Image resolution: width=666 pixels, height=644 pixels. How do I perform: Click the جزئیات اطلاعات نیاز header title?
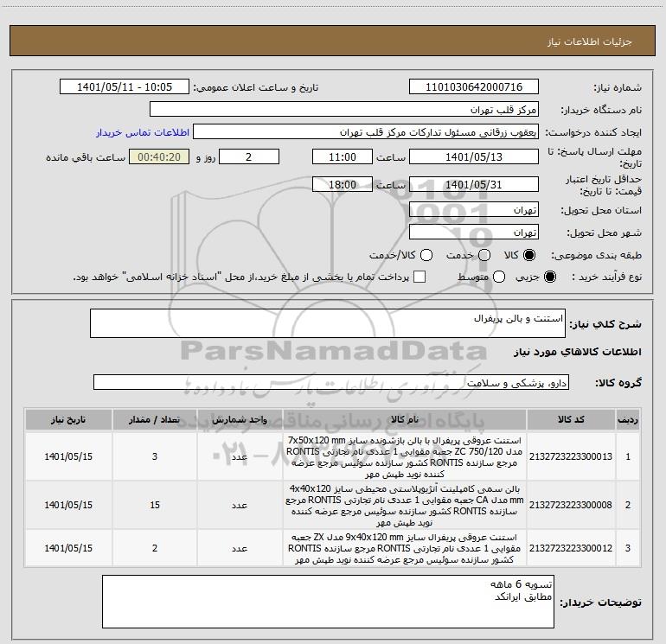click(x=590, y=41)
